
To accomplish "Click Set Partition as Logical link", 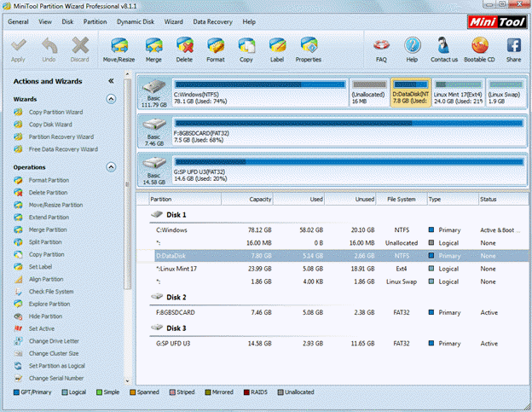I will tap(57, 366).
